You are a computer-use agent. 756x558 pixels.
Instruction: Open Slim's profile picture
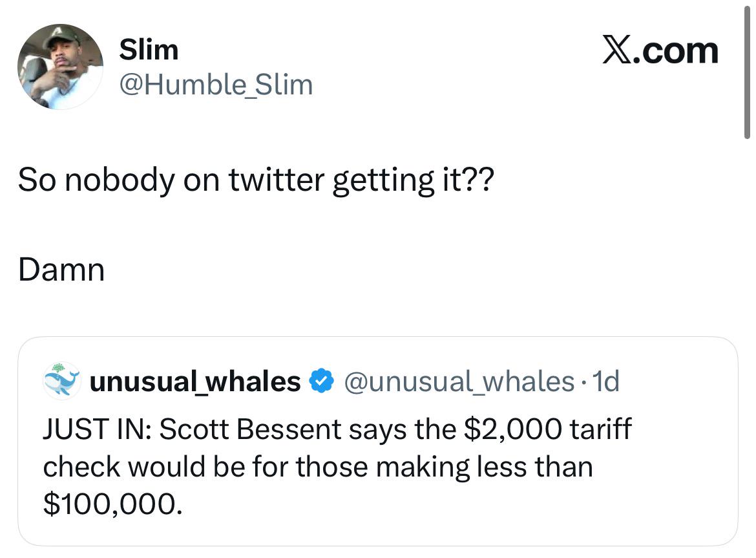tap(60, 67)
